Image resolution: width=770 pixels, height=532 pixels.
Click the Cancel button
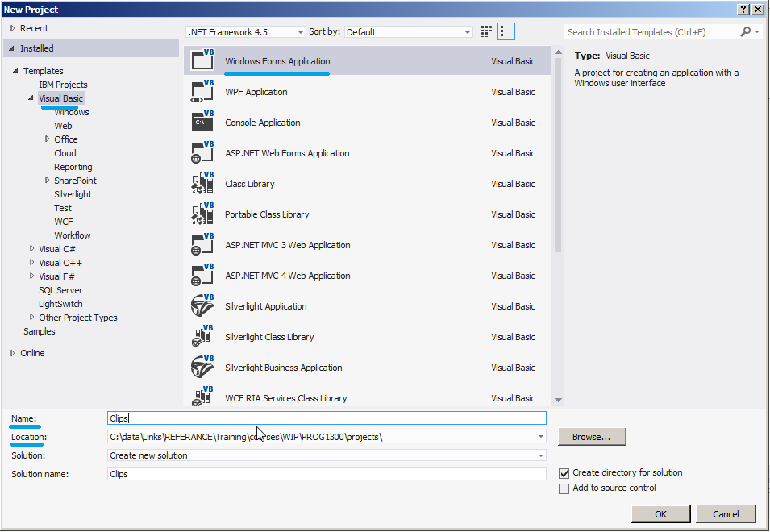726,513
